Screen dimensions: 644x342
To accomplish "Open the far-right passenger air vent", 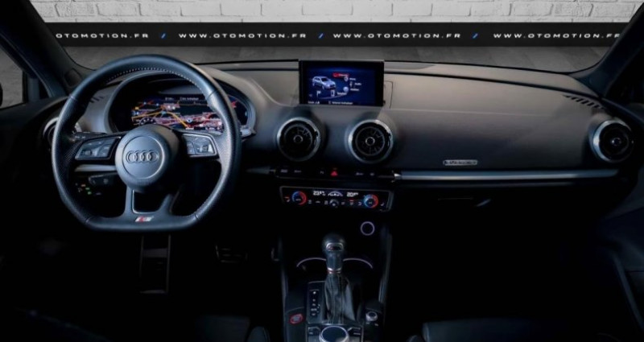I will click(x=615, y=141).
